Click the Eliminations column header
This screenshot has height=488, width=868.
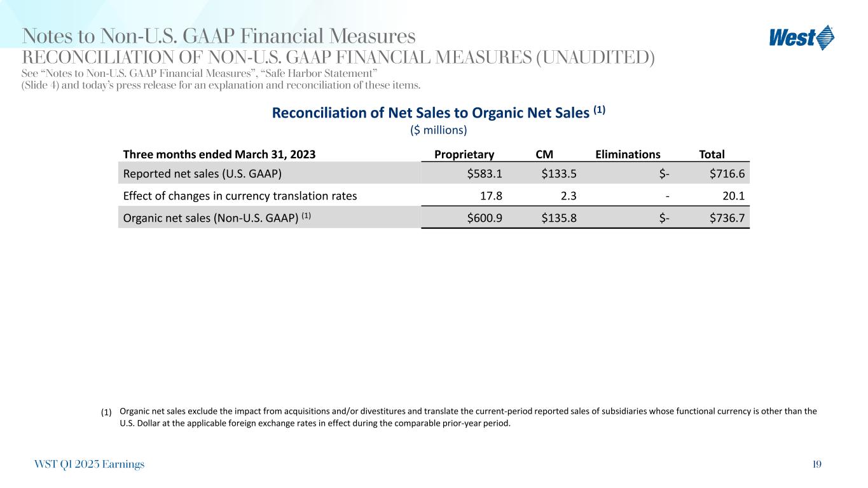(628, 154)
